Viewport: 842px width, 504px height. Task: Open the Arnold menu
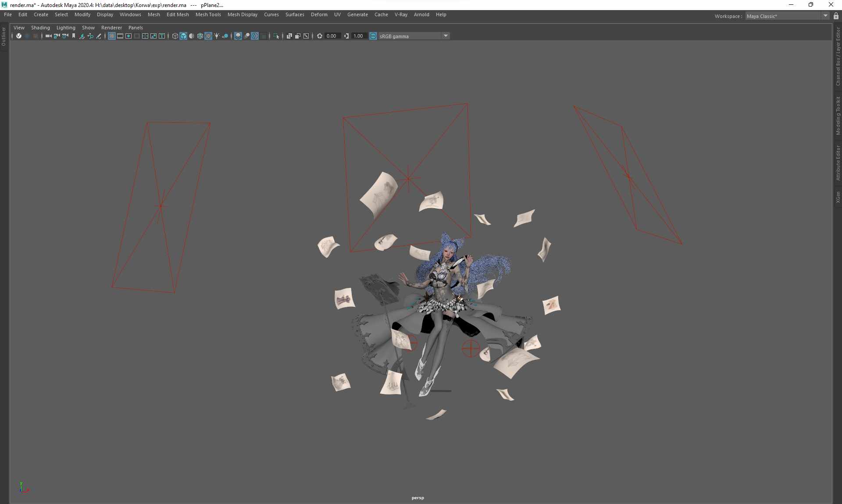click(x=421, y=14)
